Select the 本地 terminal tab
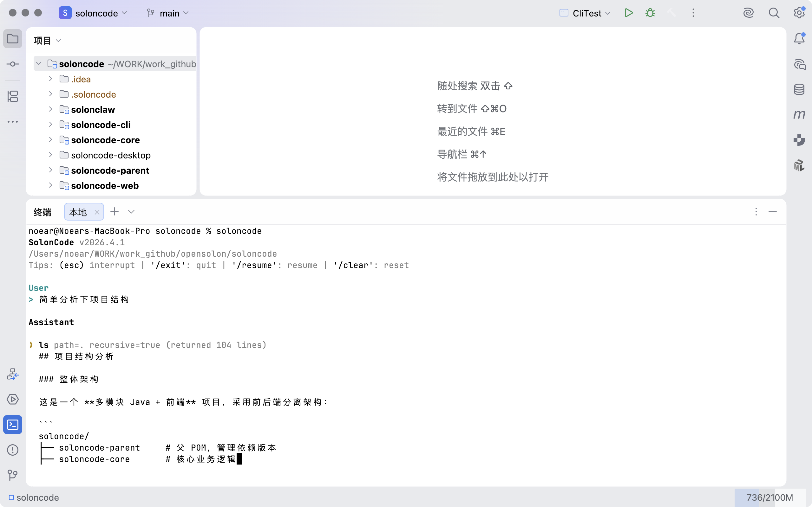 pyautogui.click(x=78, y=212)
